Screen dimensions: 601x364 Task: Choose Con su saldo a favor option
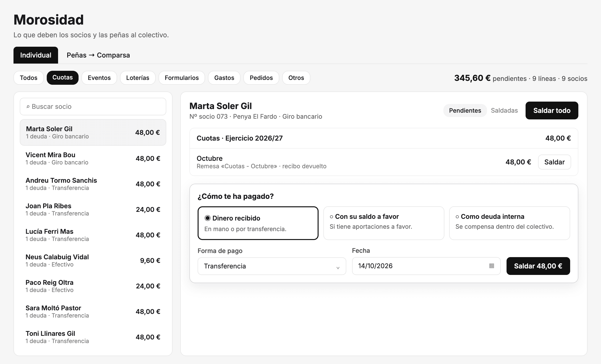coord(384,223)
